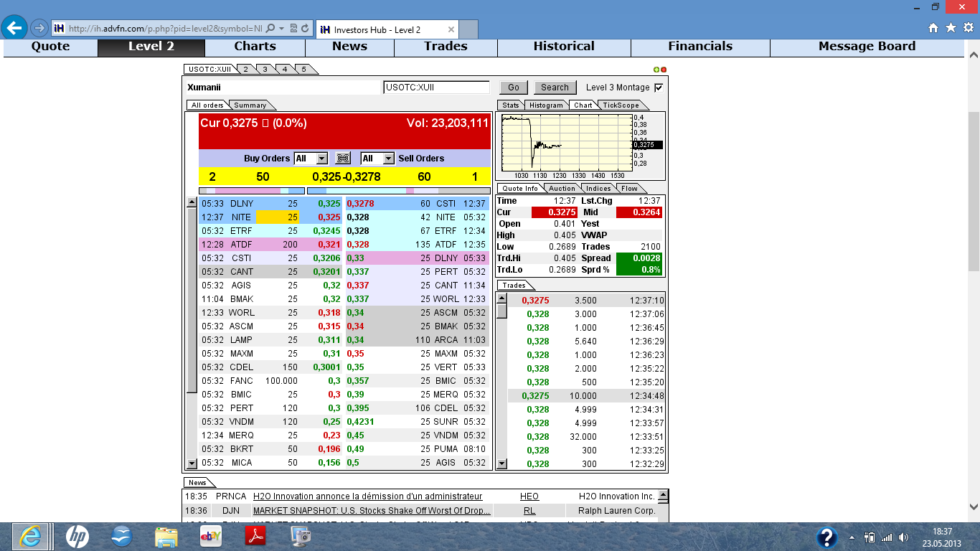Image resolution: width=980 pixels, height=551 pixels.
Task: Toggle the Level 3 Montage checkbox
Action: 659,88
